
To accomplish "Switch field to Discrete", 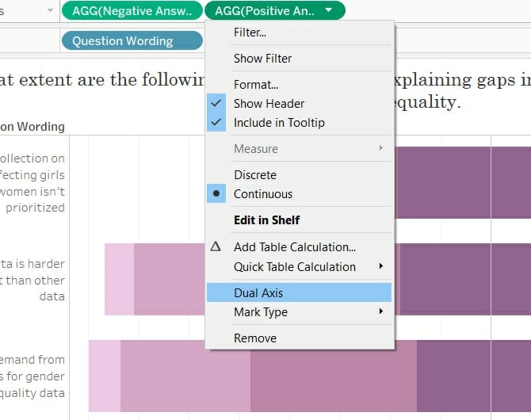I will click(x=254, y=175).
